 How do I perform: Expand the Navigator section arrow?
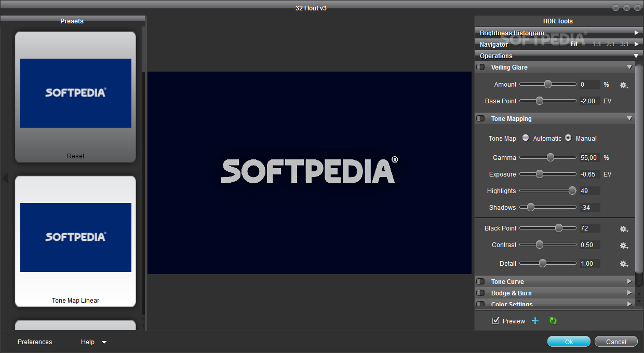pyautogui.click(x=636, y=44)
